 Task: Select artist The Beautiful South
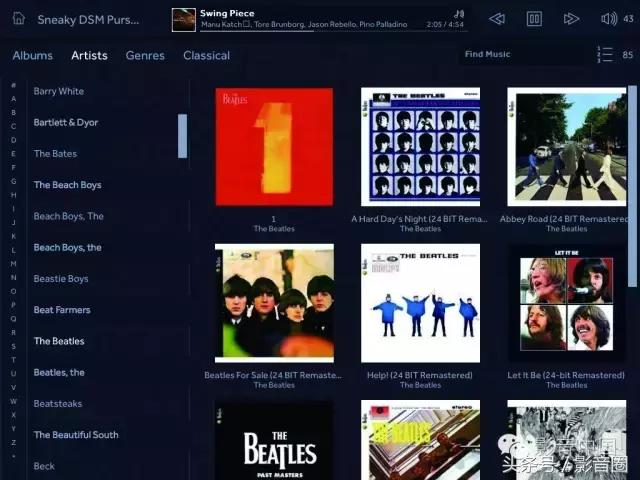(x=76, y=435)
